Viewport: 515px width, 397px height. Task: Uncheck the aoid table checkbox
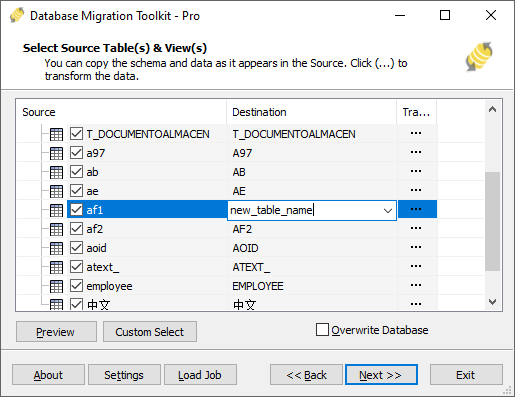coord(76,248)
